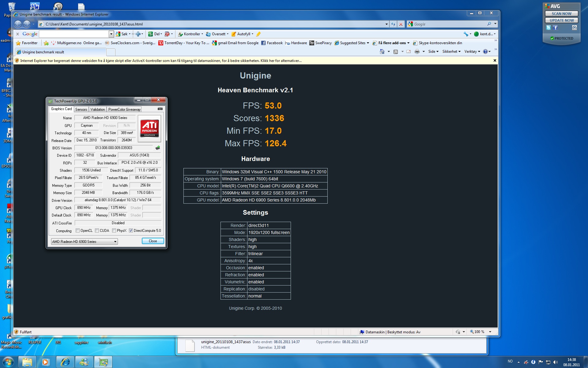The image size is (588, 368).
Task: Expand the Google Toolbar search box dropdown
Action: (x=111, y=34)
